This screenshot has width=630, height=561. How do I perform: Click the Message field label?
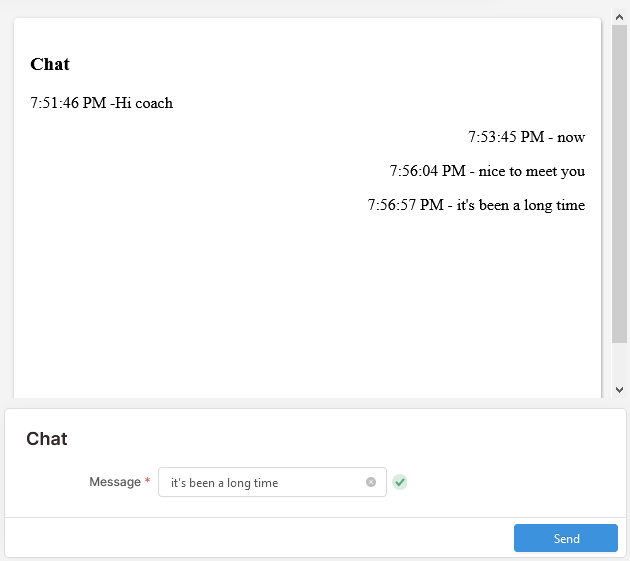pyautogui.click(x=115, y=481)
